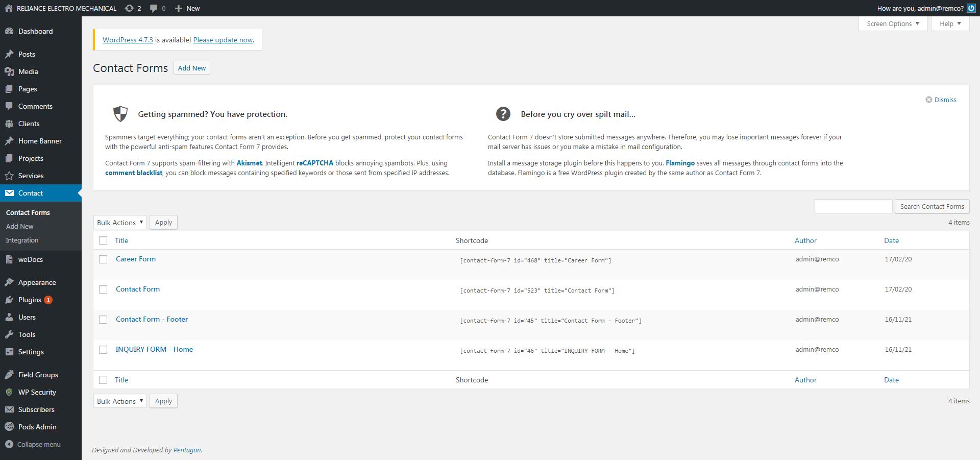Check the select-all box in table header

(x=103, y=240)
